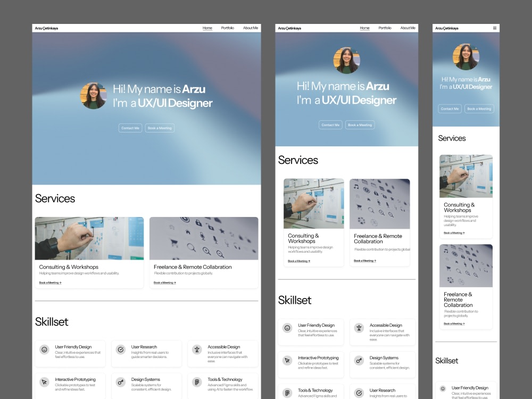Click Skillset heading in tablet mockup

pos(295,300)
